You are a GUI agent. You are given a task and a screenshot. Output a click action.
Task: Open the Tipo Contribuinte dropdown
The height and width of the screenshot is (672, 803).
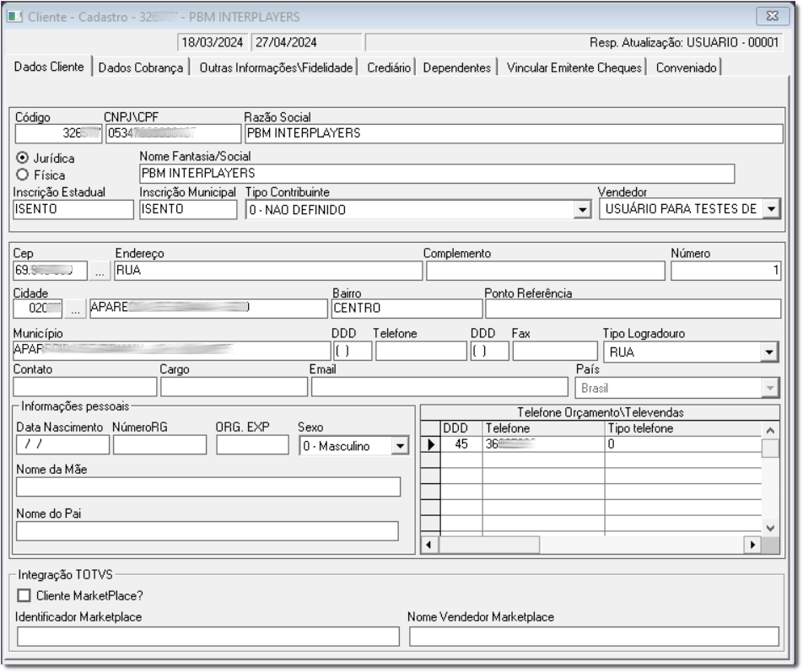tap(582, 209)
